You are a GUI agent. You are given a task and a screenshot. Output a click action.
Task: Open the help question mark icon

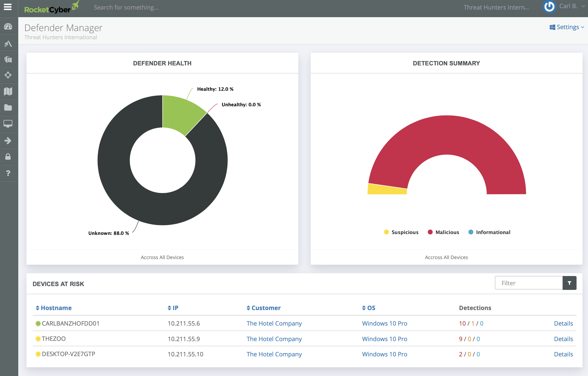8,173
